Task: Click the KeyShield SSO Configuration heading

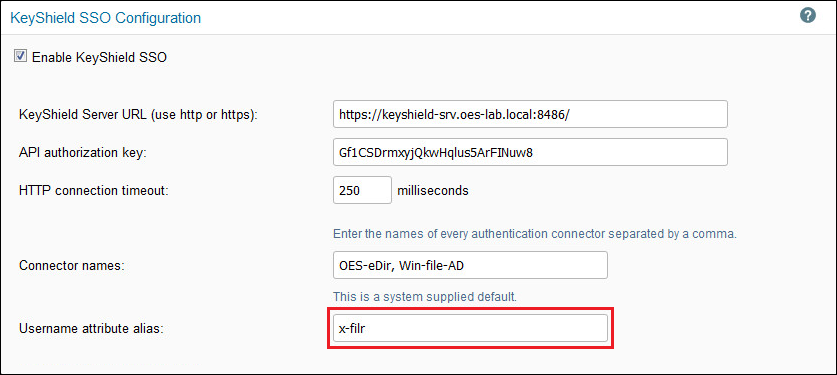Action: 106,18
